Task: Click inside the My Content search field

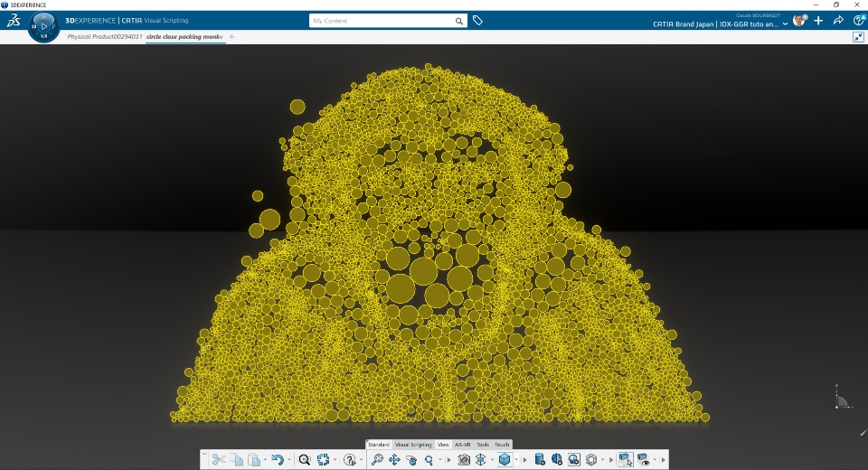Action: coord(382,21)
